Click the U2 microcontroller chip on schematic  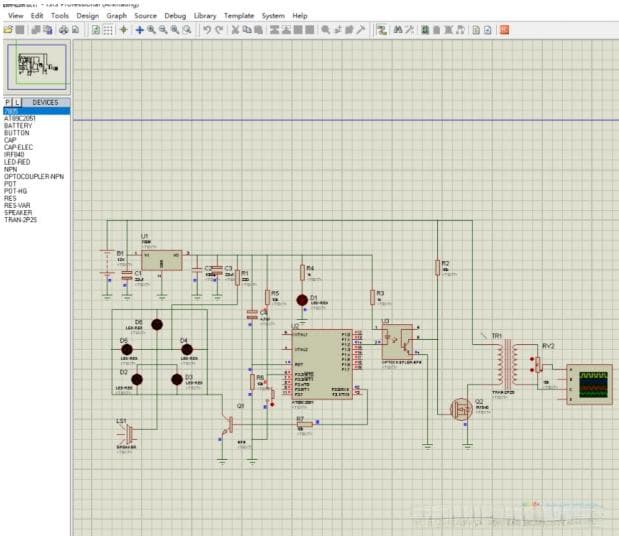(322, 364)
